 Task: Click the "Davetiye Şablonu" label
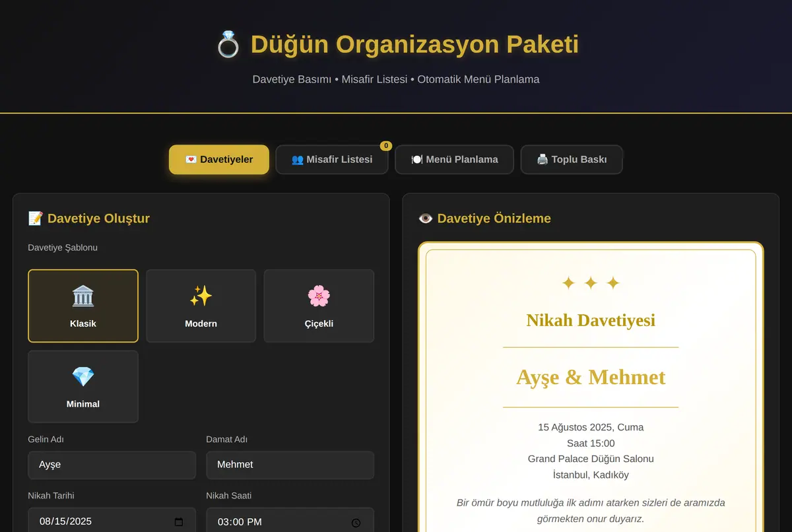point(63,248)
